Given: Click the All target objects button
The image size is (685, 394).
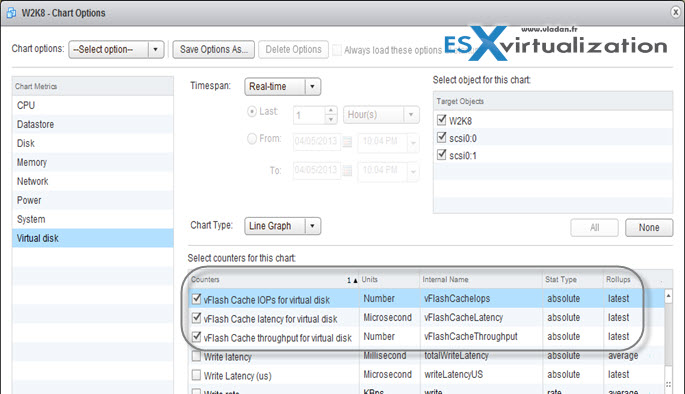Looking at the screenshot, I should 594,228.
